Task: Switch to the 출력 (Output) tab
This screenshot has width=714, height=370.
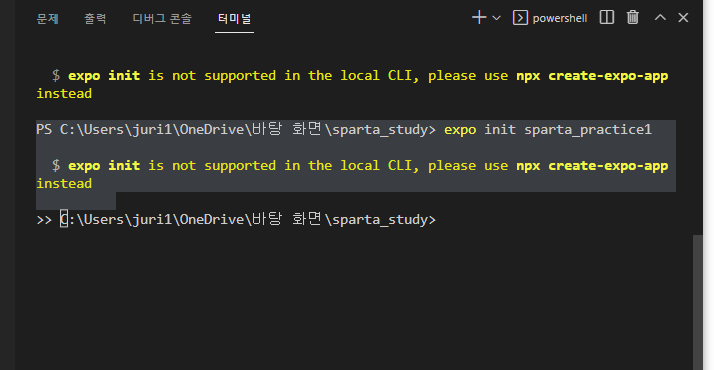Action: click(95, 19)
